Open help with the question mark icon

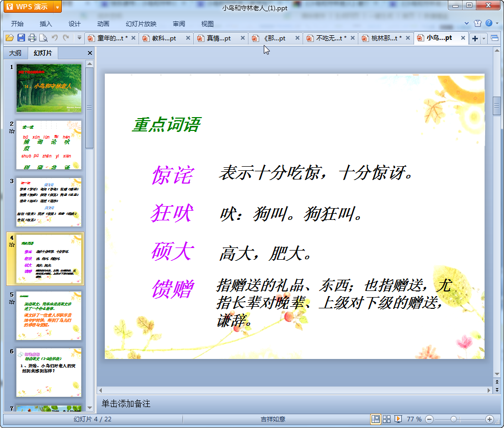pos(489,23)
